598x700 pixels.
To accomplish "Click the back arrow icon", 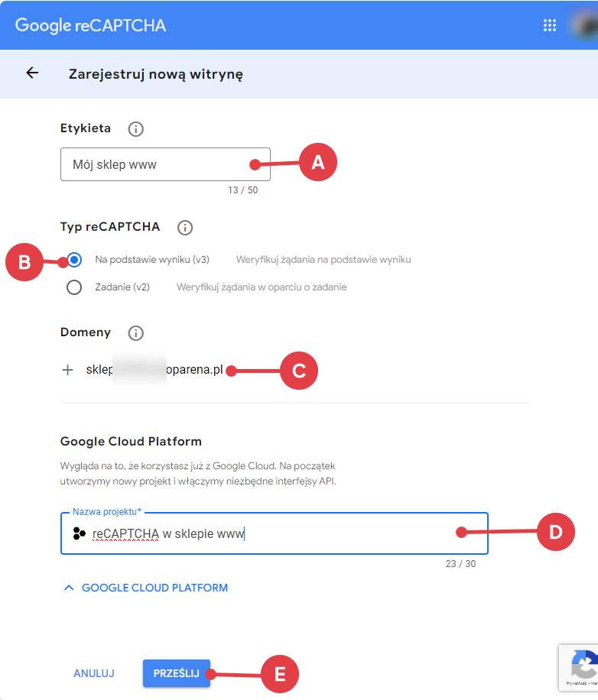I will (x=32, y=73).
